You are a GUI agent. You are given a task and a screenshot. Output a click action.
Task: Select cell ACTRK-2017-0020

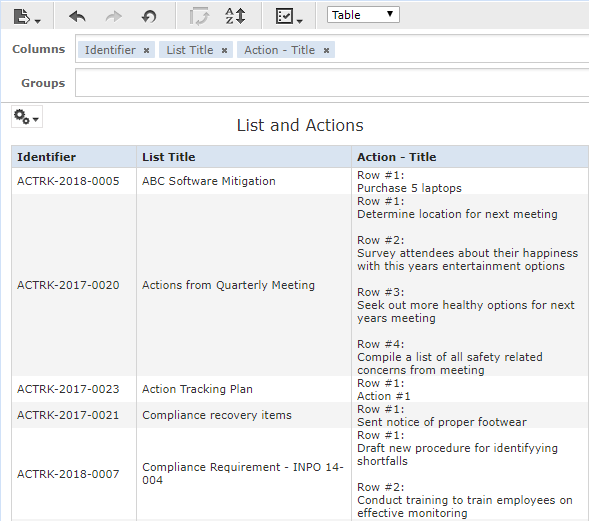(x=74, y=285)
